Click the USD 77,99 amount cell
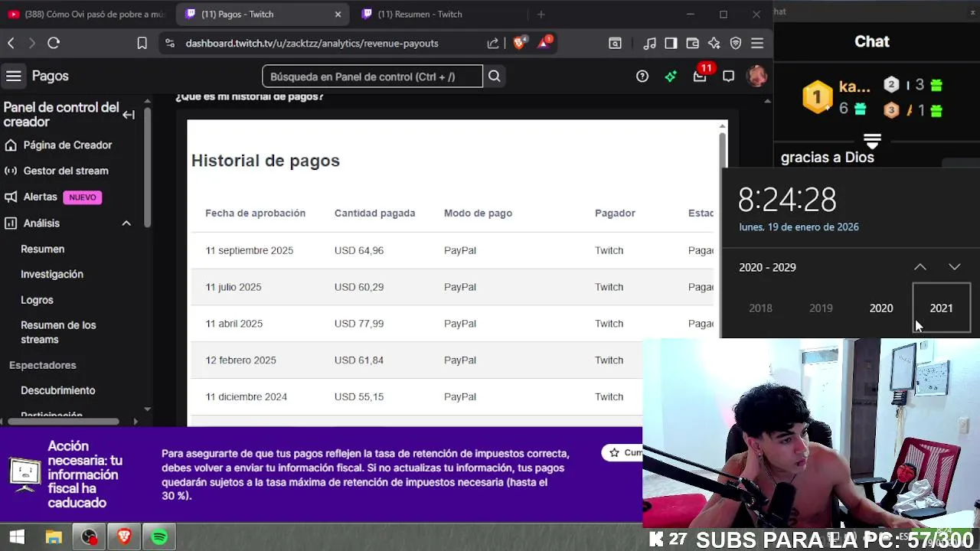Screen dimensions: 980x551 tap(359, 324)
